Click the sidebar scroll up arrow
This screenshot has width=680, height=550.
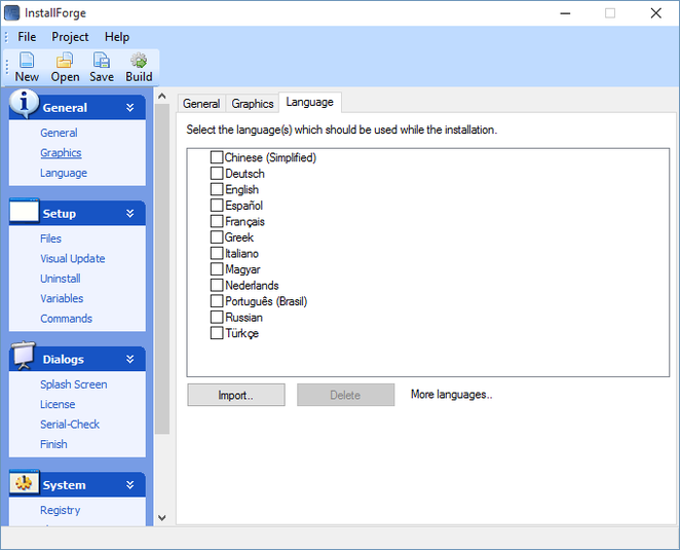pyautogui.click(x=162, y=96)
